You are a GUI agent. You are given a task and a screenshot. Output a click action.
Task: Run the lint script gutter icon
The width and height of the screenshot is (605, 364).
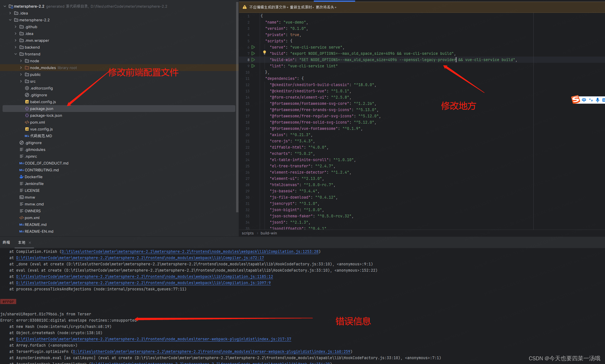point(253,66)
